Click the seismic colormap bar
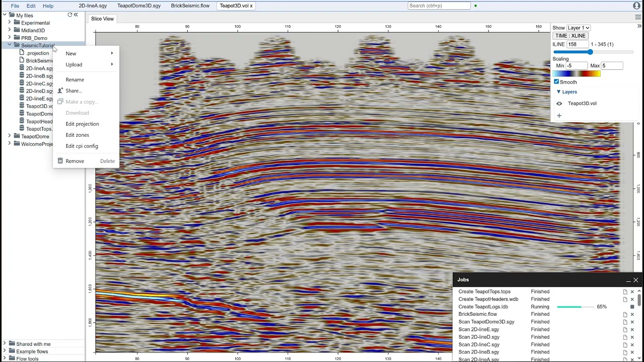Image resolution: width=644 pixels, height=362 pixels. click(x=577, y=74)
